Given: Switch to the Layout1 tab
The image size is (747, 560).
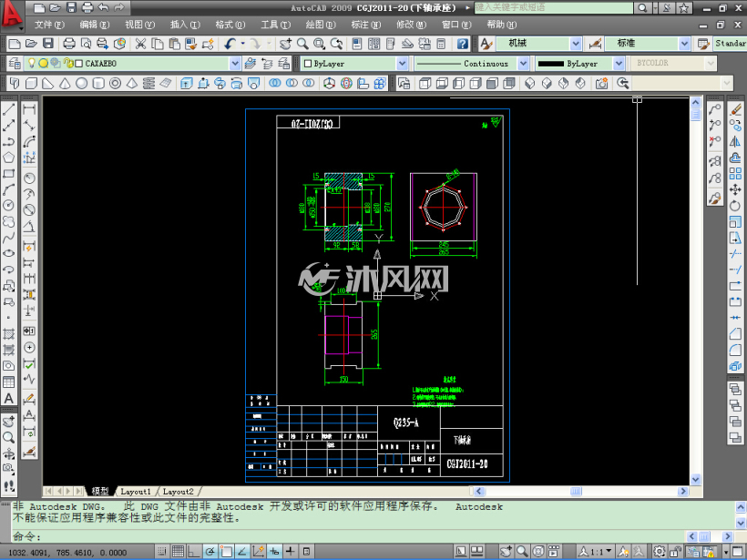Looking at the screenshot, I should point(136,492).
